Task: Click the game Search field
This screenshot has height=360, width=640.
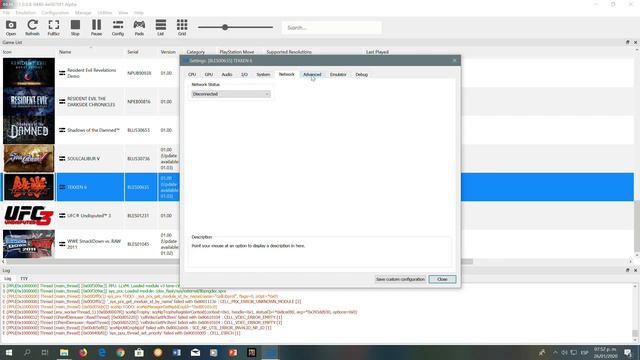Action: 331,28
